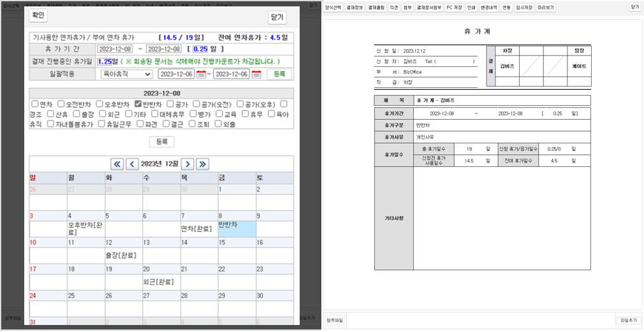This screenshot has height=332, width=644.
Task: Check the 조퇴 checkbox
Action: click(193, 124)
